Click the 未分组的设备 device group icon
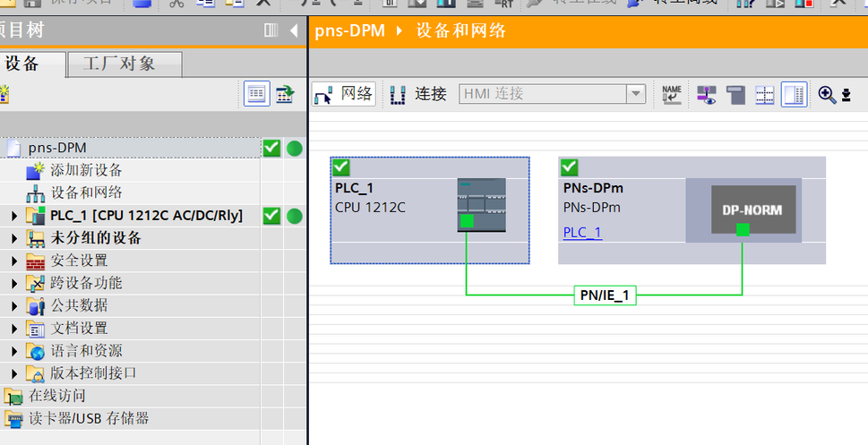Image resolution: width=868 pixels, height=445 pixels. click(x=36, y=238)
